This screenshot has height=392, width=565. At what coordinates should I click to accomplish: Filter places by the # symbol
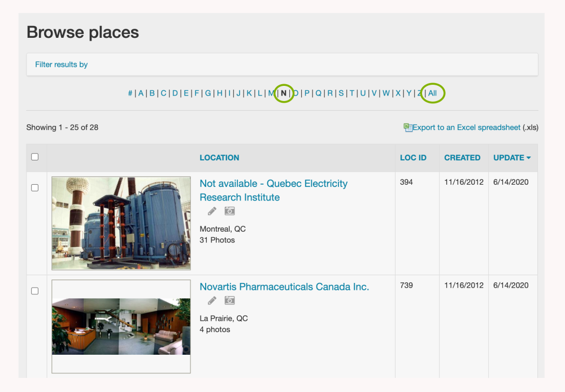(x=130, y=93)
